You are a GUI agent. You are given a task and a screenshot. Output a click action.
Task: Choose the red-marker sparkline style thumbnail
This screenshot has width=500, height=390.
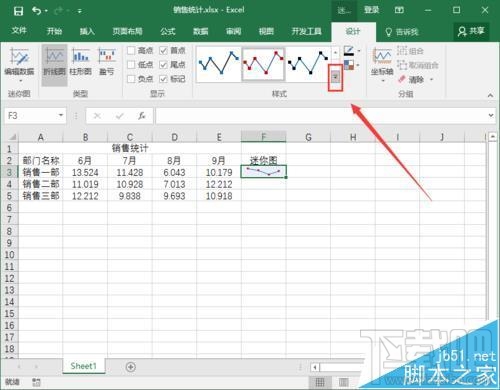[263, 64]
